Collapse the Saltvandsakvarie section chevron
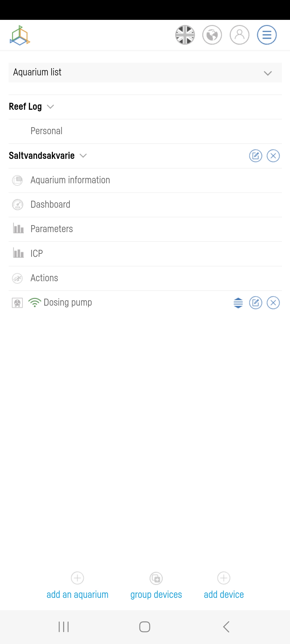This screenshot has width=290, height=644. tap(83, 156)
